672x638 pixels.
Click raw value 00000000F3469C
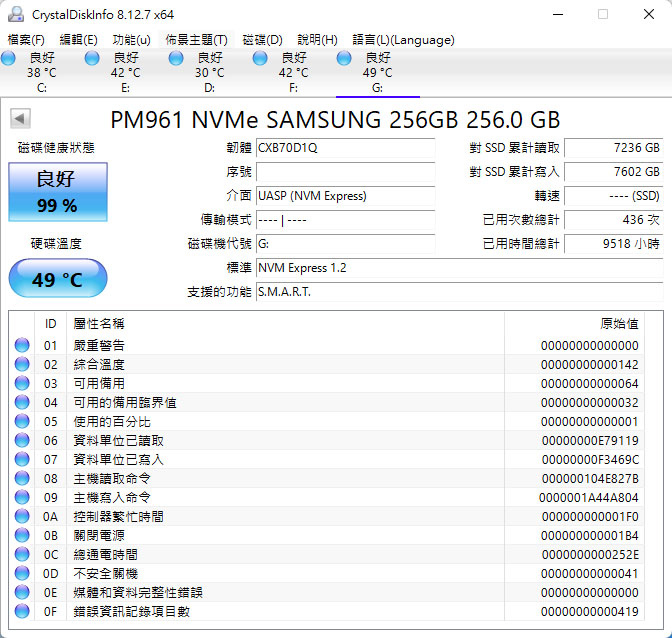(590, 460)
